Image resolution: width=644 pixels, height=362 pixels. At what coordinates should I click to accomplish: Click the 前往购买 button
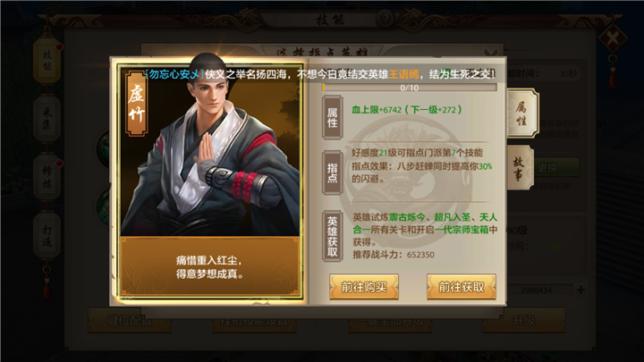click(364, 287)
